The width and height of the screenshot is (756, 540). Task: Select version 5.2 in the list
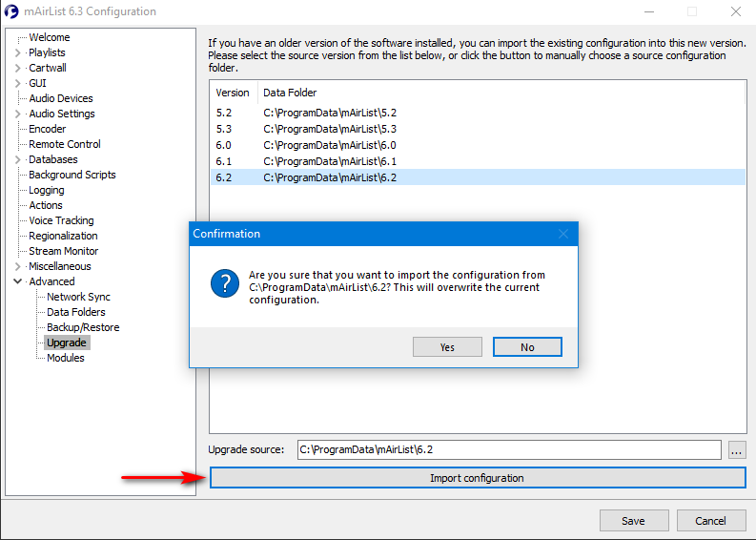[224, 113]
